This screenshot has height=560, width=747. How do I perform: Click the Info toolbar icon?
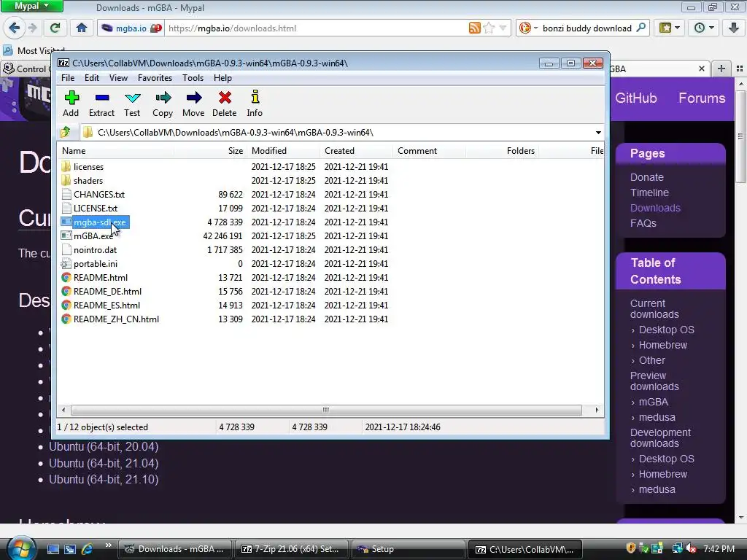click(x=255, y=104)
